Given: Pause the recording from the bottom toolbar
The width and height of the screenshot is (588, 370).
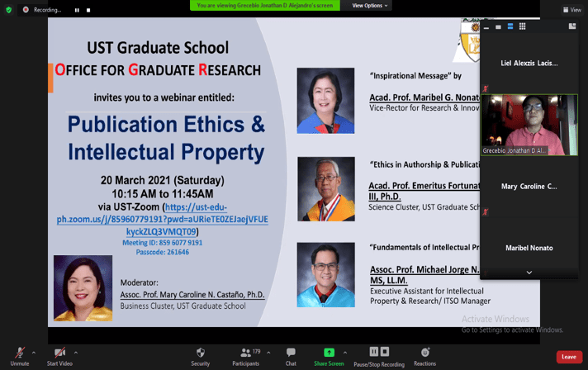Looking at the screenshot, I should click(374, 352).
